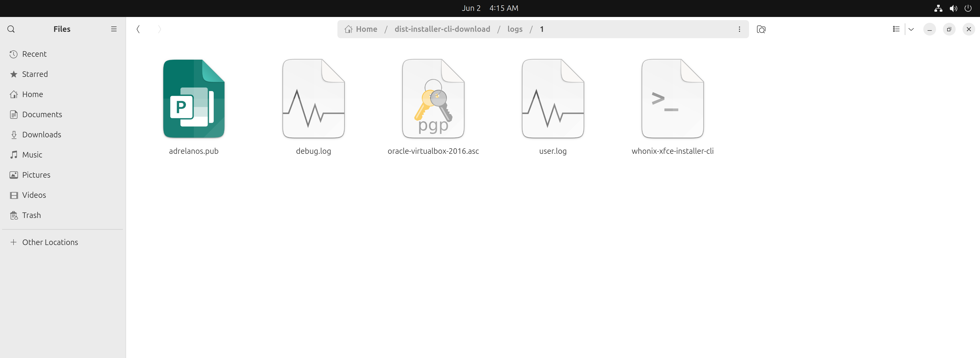Image resolution: width=980 pixels, height=358 pixels.
Task: Click the current folder 1 in path bar
Action: pyautogui.click(x=542, y=29)
